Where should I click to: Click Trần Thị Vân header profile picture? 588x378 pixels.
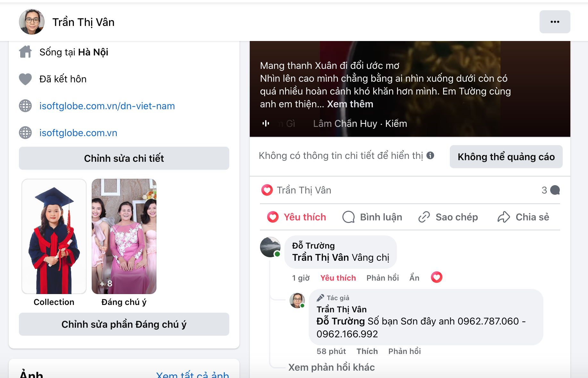32,22
